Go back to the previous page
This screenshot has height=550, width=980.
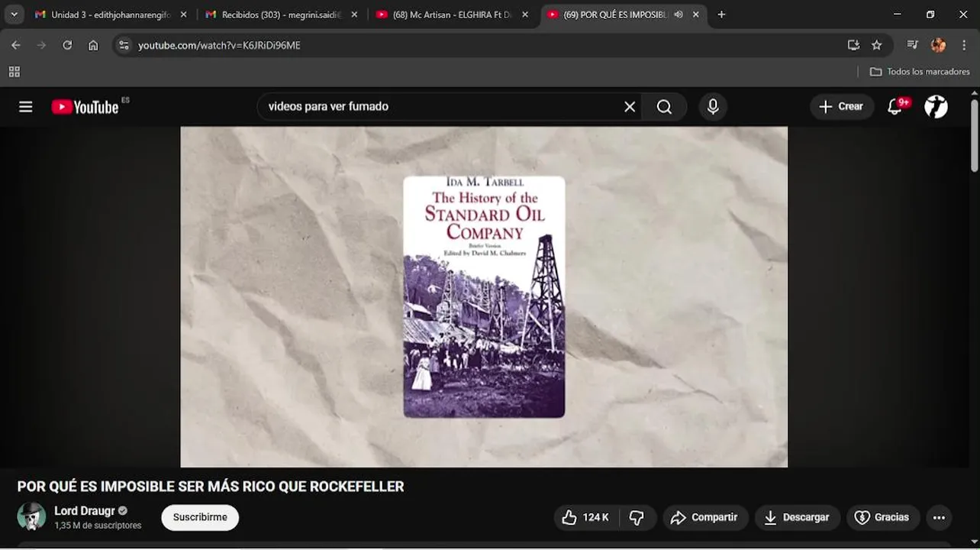tap(16, 45)
